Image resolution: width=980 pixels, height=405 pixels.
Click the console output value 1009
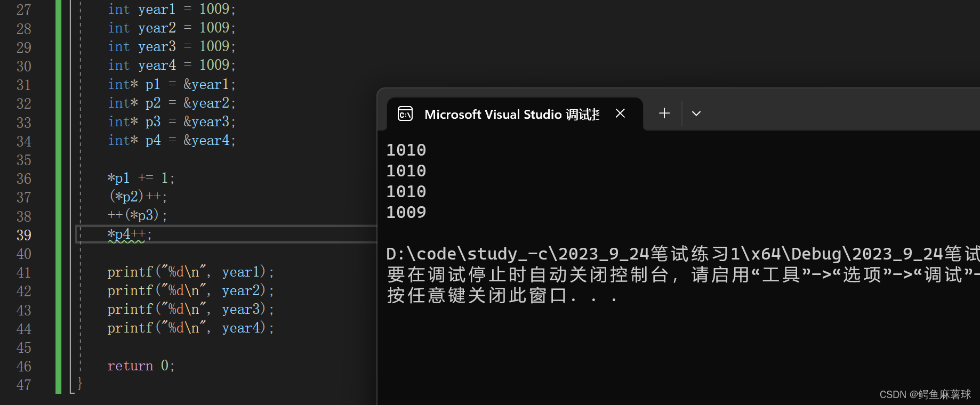click(x=406, y=212)
